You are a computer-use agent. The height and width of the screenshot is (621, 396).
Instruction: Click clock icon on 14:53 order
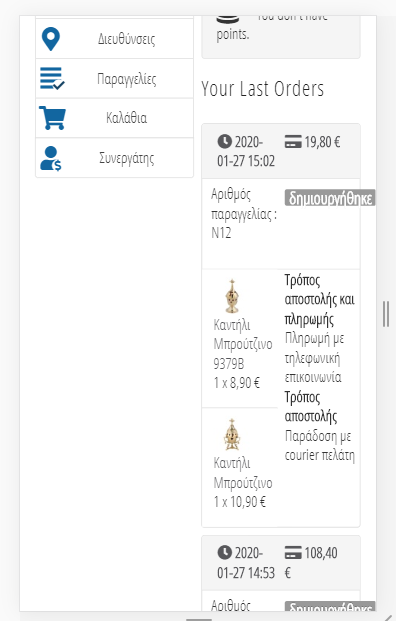[x=225, y=552]
